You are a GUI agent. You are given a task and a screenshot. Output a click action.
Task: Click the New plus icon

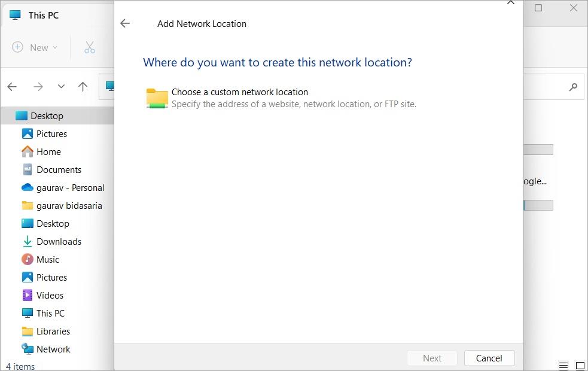tap(17, 47)
